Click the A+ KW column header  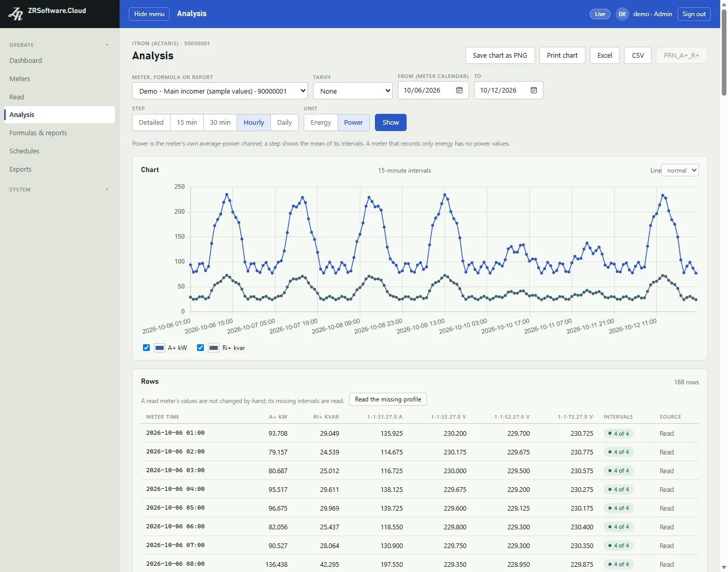pos(278,417)
